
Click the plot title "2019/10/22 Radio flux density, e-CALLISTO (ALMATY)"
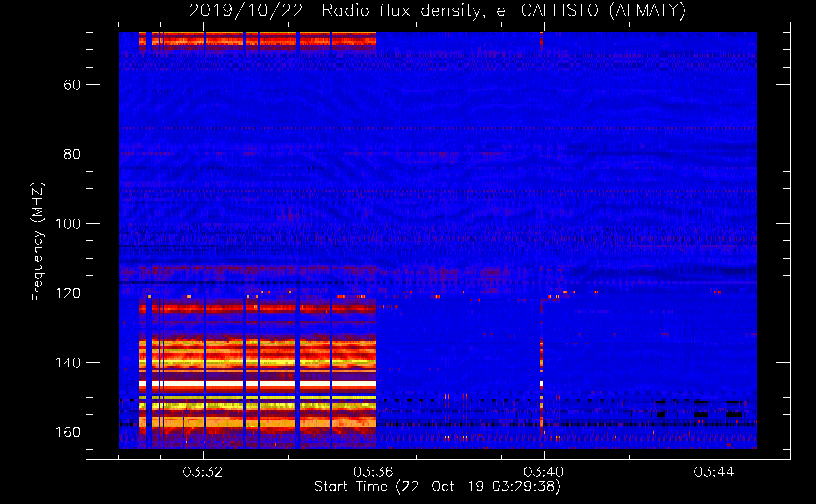(437, 11)
